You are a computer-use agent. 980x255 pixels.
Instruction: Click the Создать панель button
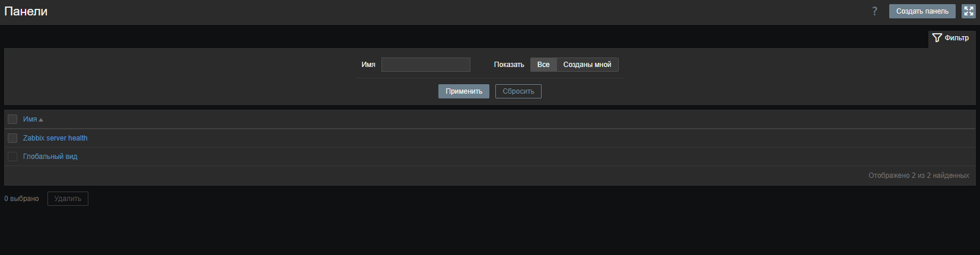922,11
